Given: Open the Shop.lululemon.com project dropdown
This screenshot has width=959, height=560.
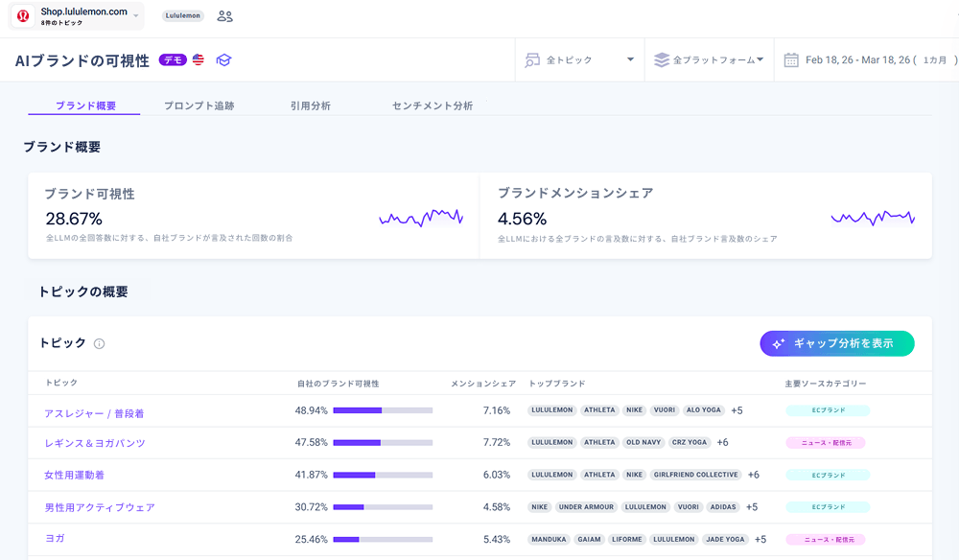Looking at the screenshot, I should pos(77,16).
